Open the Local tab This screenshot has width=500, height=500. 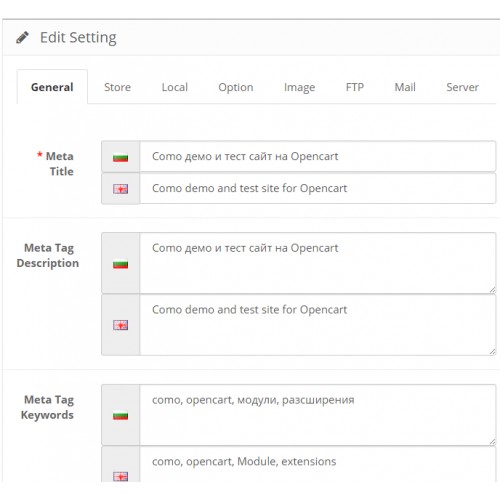(175, 87)
